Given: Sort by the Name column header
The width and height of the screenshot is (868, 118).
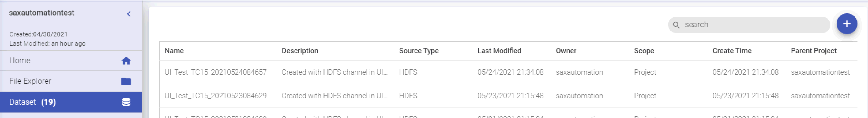Looking at the screenshot, I should coord(174,51).
